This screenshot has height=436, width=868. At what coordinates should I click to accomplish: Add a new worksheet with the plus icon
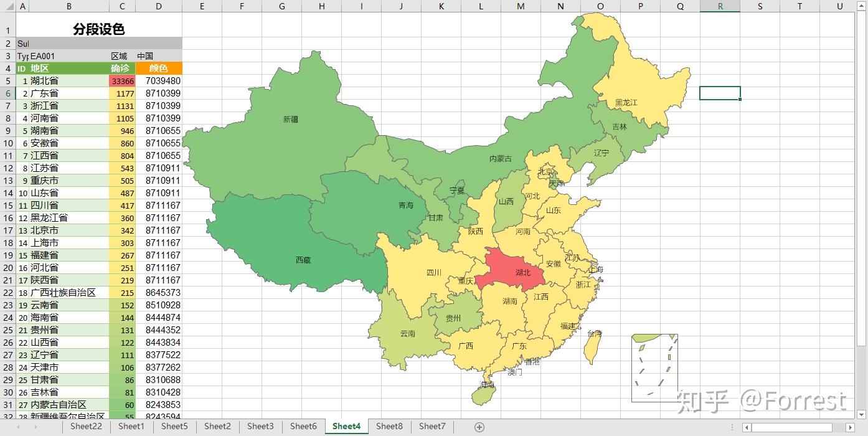(479, 427)
